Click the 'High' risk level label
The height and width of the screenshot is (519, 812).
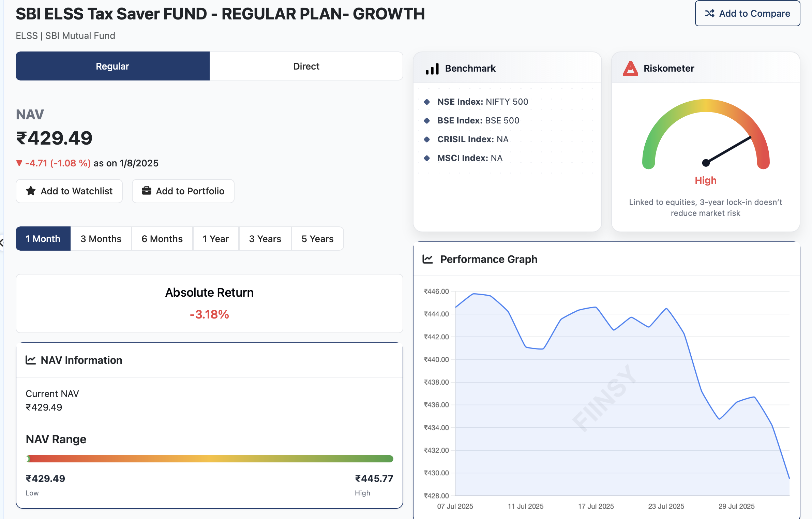[x=706, y=180]
